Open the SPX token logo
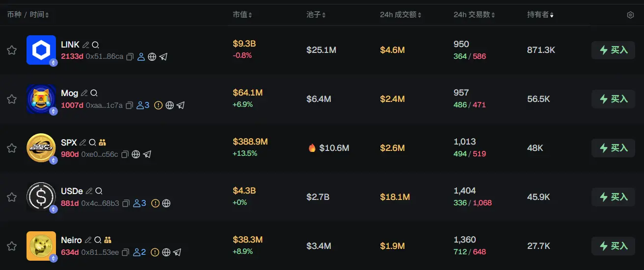This screenshot has height=270, width=644. [41, 147]
